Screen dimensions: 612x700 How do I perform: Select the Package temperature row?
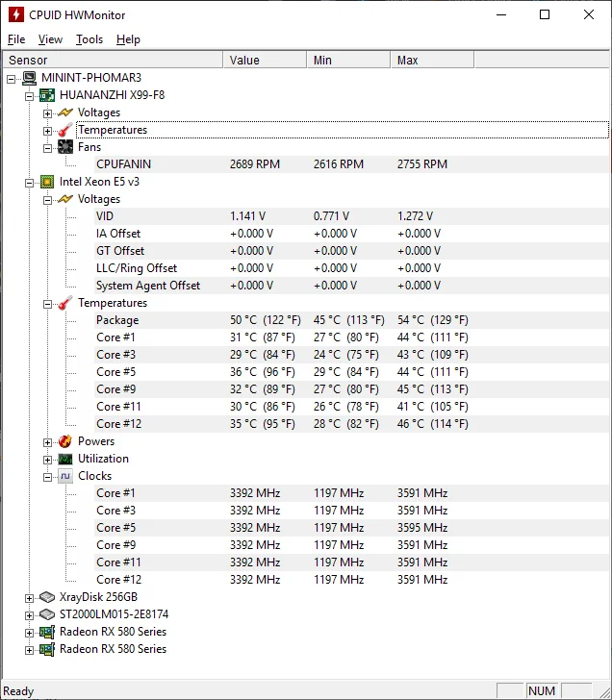click(351, 320)
